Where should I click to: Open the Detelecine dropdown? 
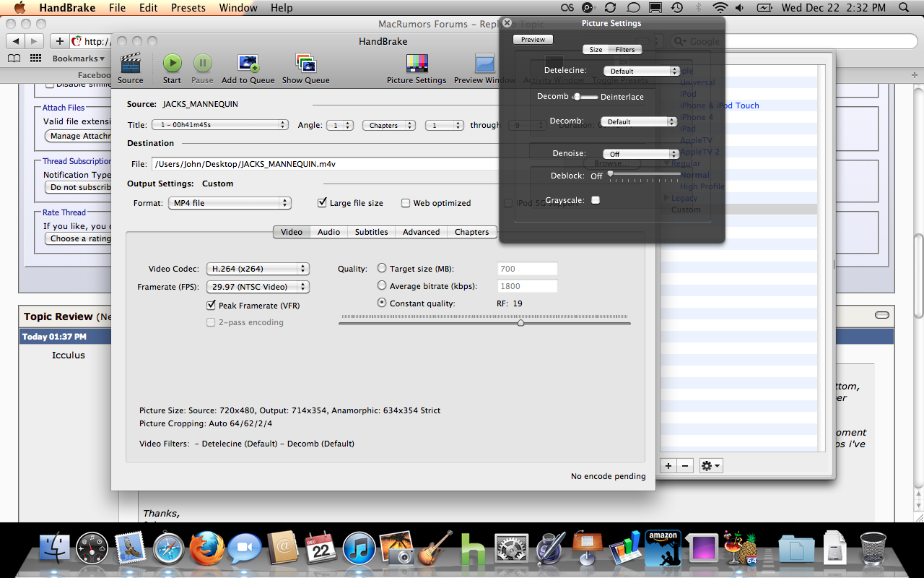[x=640, y=71]
